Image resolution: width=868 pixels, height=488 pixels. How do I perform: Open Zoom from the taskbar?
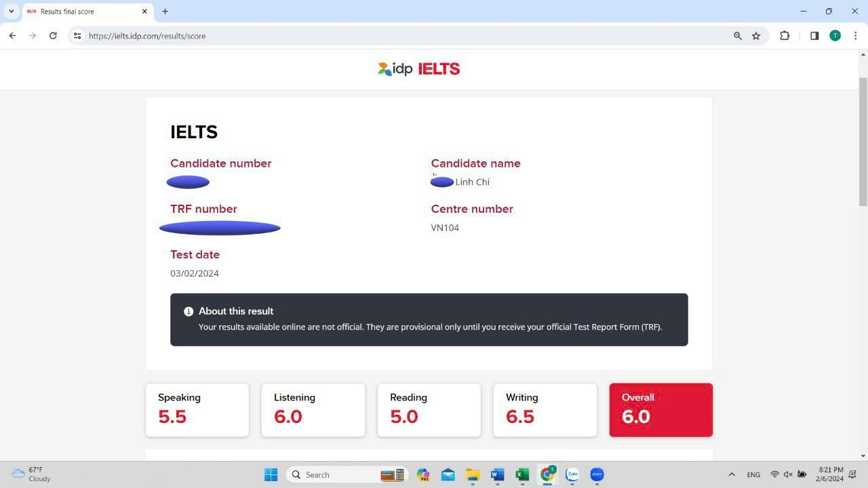pos(597,474)
